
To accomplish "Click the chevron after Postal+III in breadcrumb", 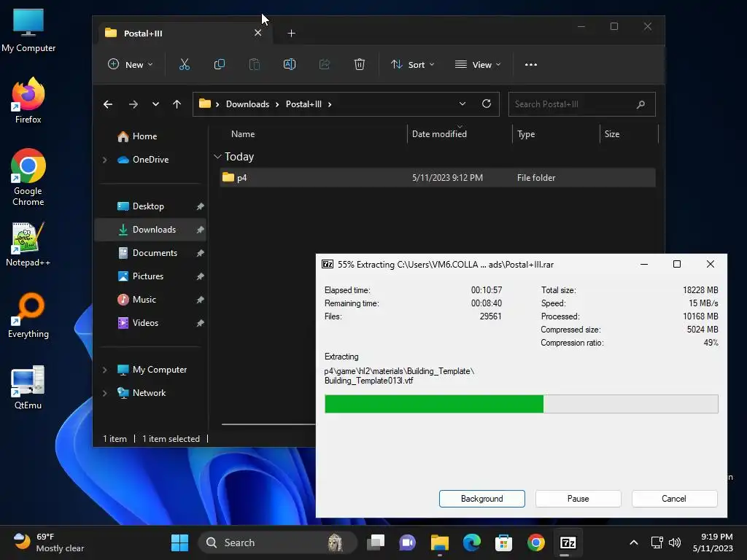I will tap(329, 104).
